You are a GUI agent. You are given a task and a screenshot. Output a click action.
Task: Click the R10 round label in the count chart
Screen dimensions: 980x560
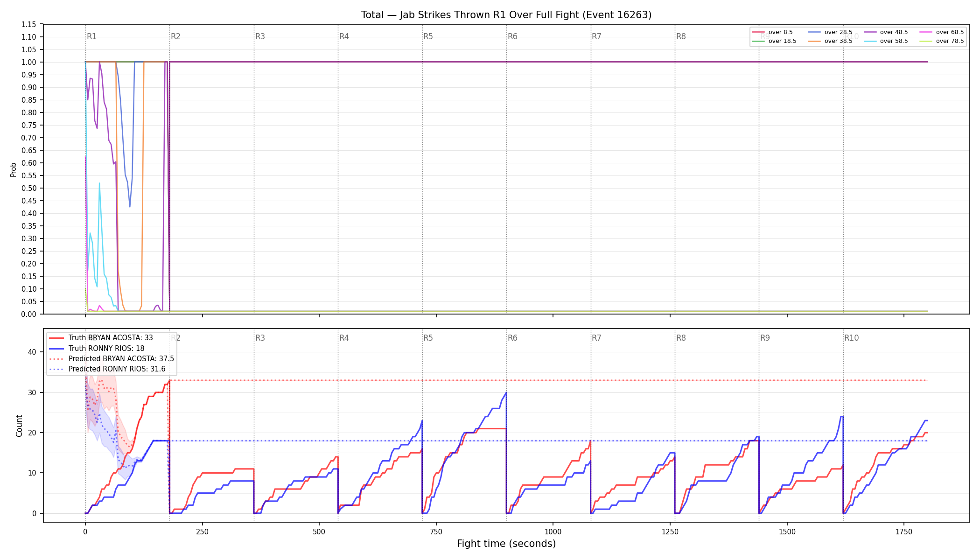coord(851,338)
